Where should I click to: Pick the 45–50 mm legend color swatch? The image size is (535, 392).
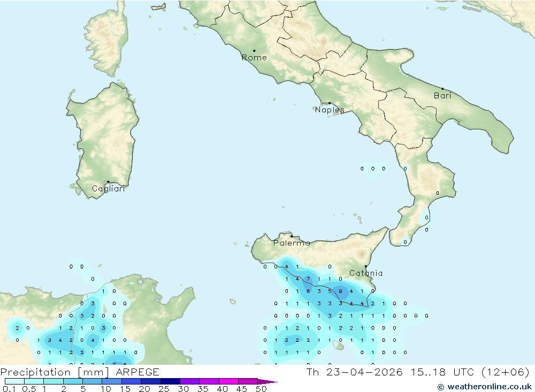click(248, 381)
